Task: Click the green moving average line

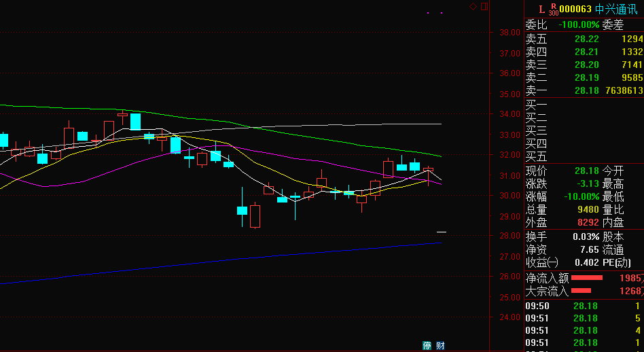Action: 230,121
